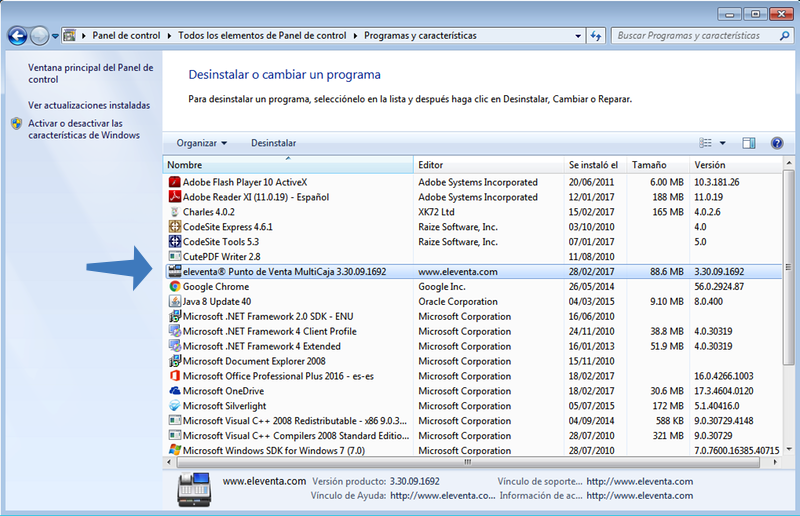The width and height of the screenshot is (800, 516).
Task: Open the recent pages dropdown arrow
Action: pos(55,36)
